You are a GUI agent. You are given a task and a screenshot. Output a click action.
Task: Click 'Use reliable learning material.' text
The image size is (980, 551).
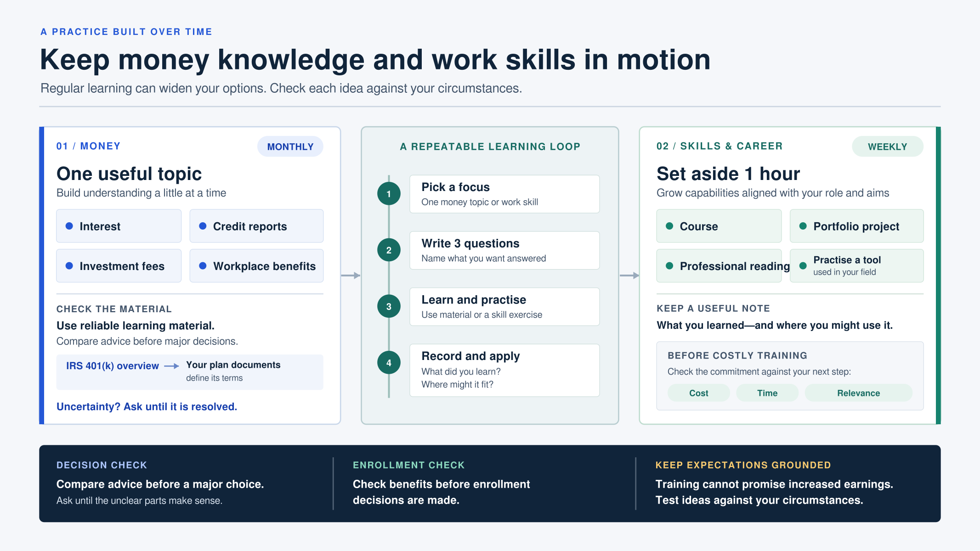pyautogui.click(x=136, y=326)
